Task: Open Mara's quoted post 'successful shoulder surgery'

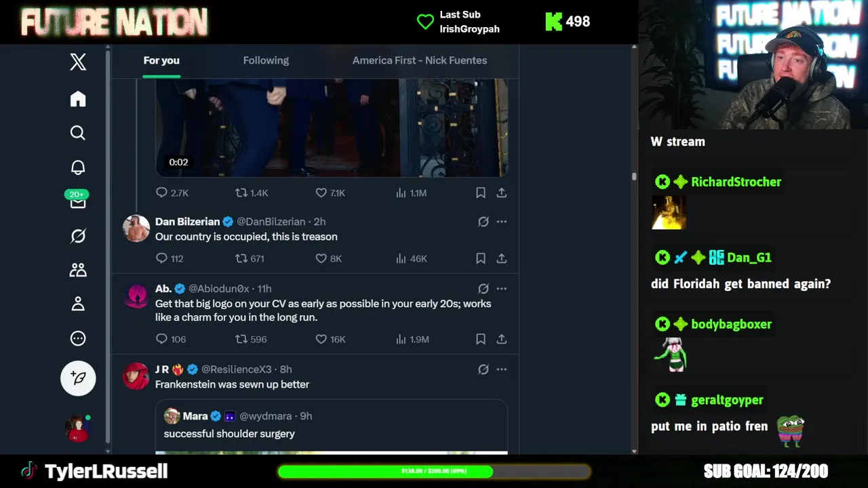Action: coord(332,427)
